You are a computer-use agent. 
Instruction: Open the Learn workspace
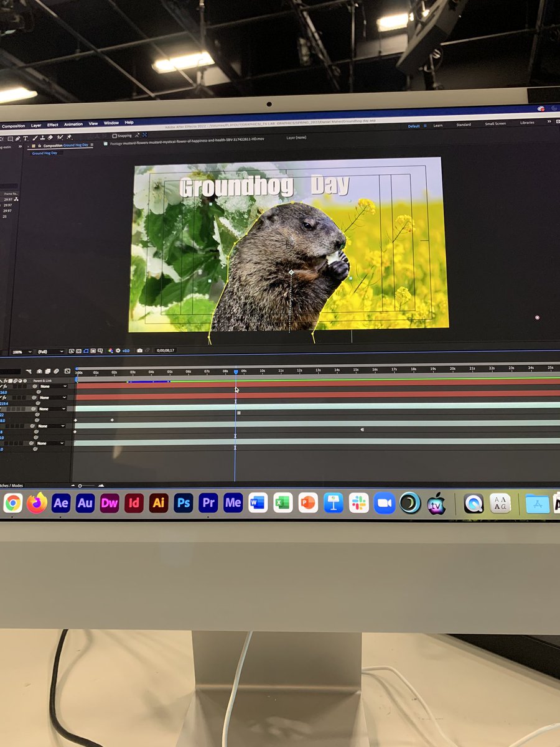point(437,125)
